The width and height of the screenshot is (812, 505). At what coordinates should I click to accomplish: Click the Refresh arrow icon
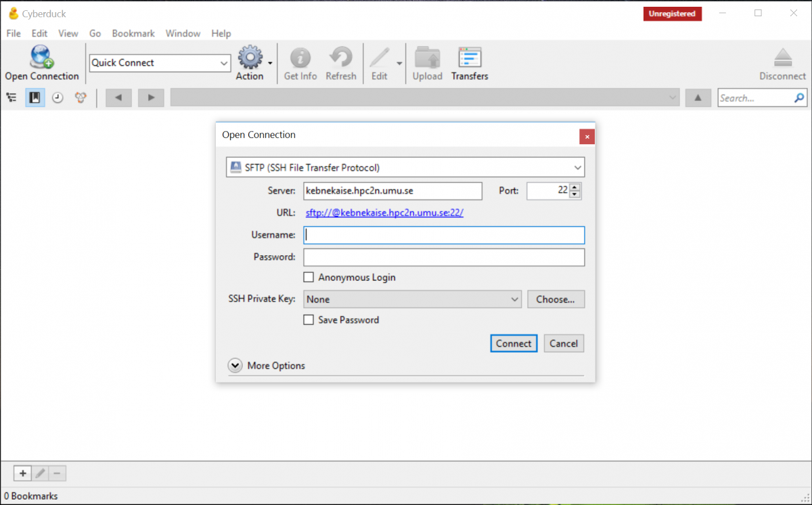[340, 58]
